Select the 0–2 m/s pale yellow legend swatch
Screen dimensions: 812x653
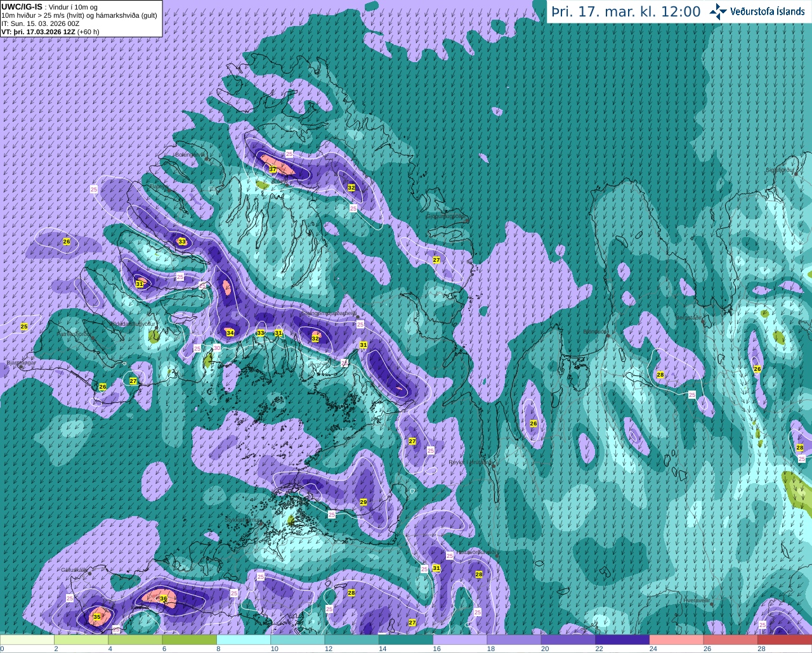click(27, 640)
